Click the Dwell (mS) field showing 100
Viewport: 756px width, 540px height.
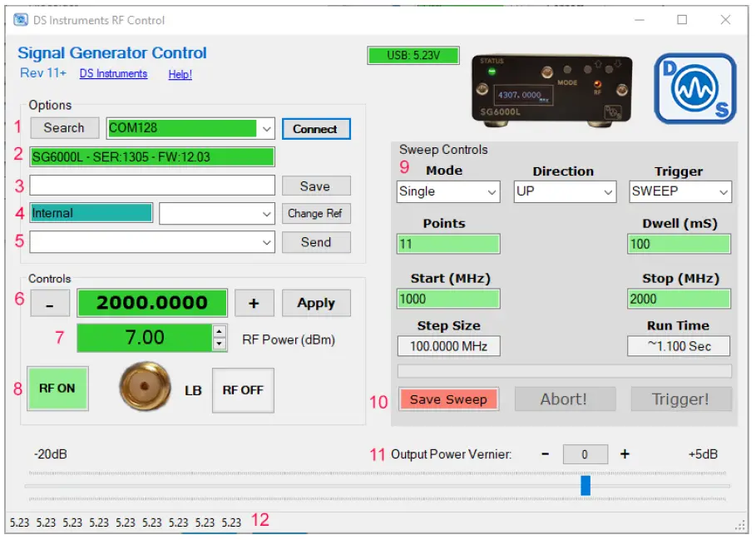tap(679, 244)
